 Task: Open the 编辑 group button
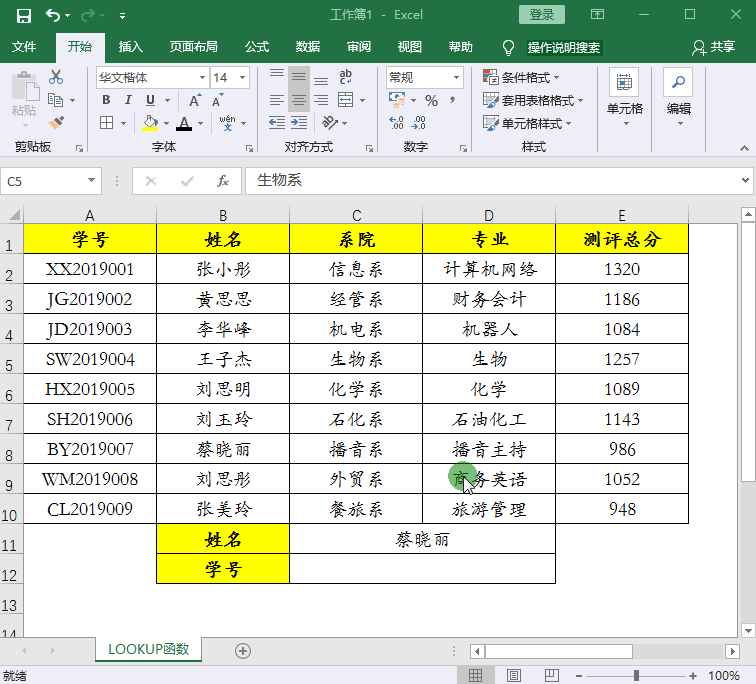point(678,99)
